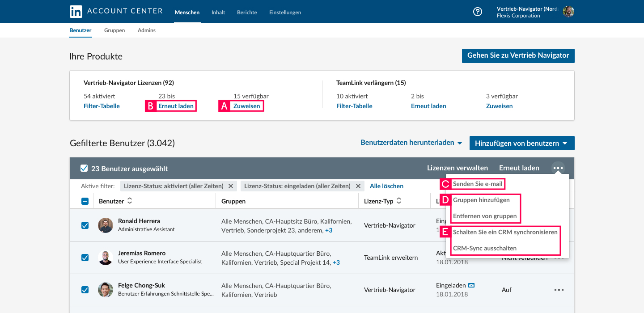Switch to the Gruppen sub-tab
Image resolution: width=644 pixels, height=313 pixels.
[114, 30]
